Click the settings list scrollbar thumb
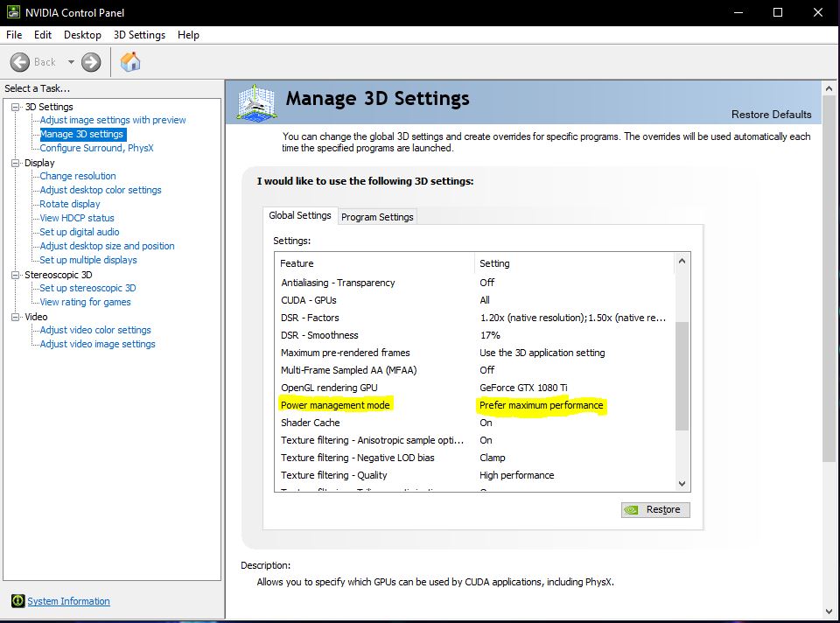Viewport: 840px width, 623px height. pyautogui.click(x=682, y=375)
